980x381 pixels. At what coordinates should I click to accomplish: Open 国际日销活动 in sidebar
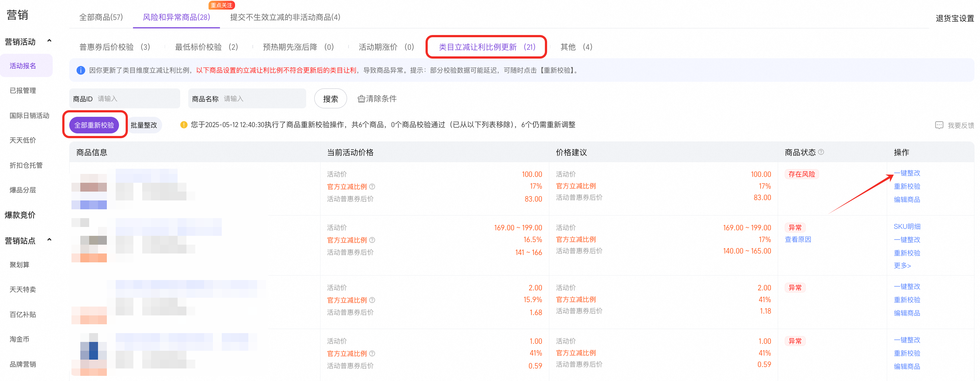(x=29, y=115)
